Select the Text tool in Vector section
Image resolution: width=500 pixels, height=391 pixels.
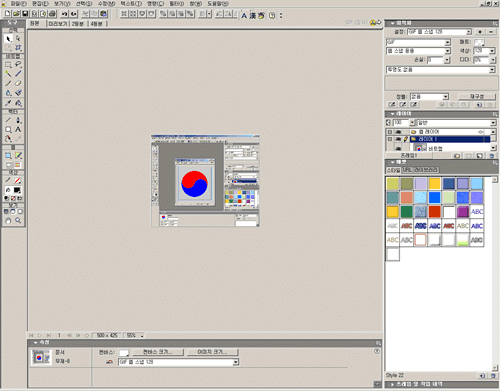18,129
